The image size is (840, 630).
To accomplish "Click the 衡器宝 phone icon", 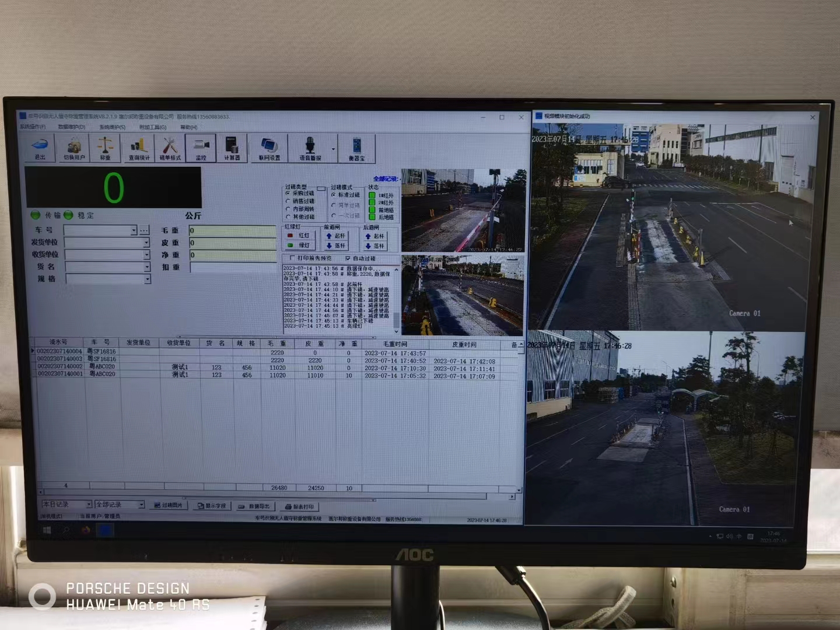I will pos(356,148).
